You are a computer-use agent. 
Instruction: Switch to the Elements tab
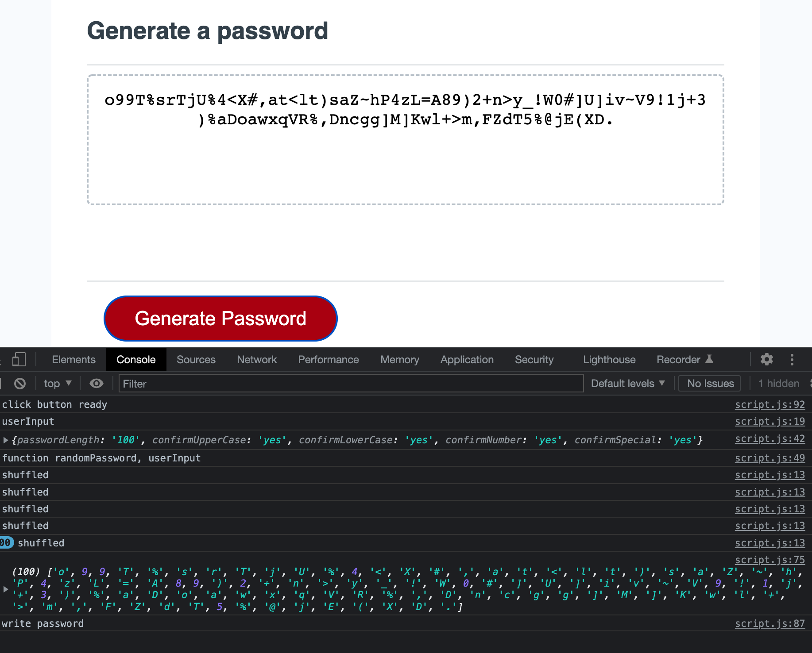coord(73,359)
